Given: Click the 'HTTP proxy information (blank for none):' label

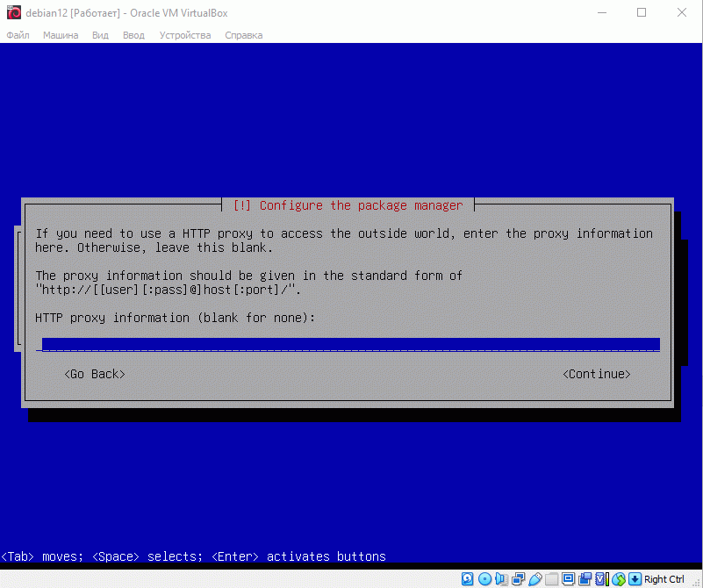Looking at the screenshot, I should [x=175, y=318].
